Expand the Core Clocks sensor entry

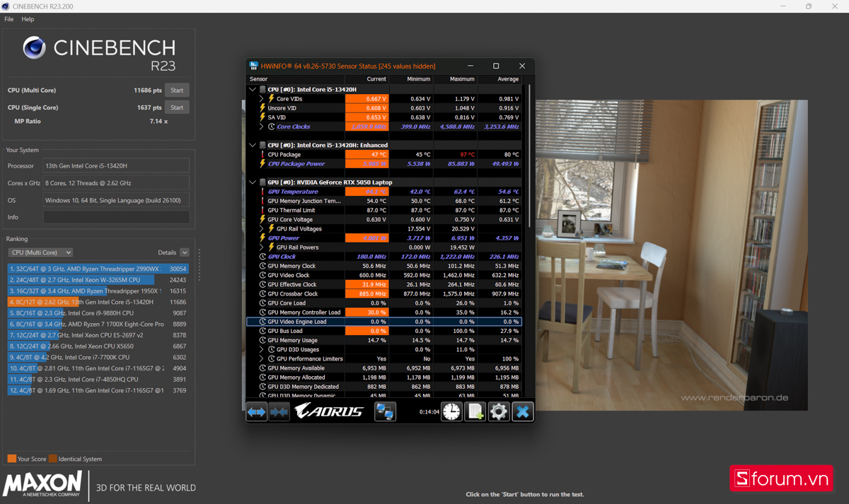[262, 127]
